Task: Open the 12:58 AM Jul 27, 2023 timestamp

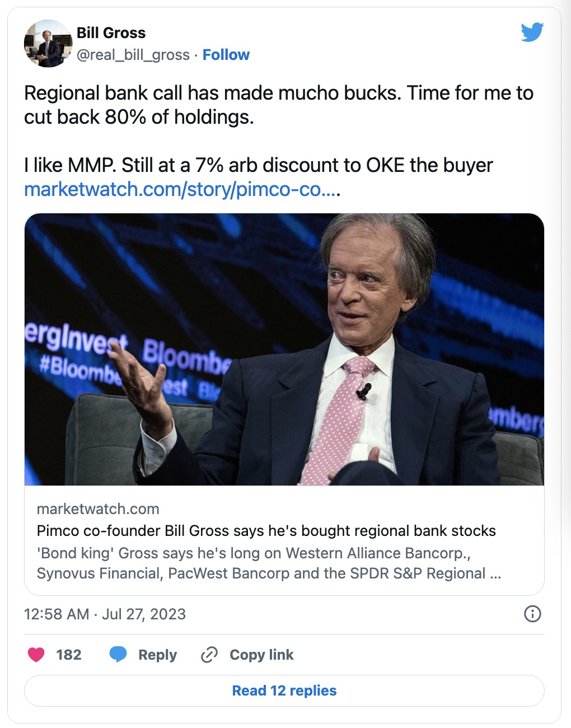Action: pos(105,614)
